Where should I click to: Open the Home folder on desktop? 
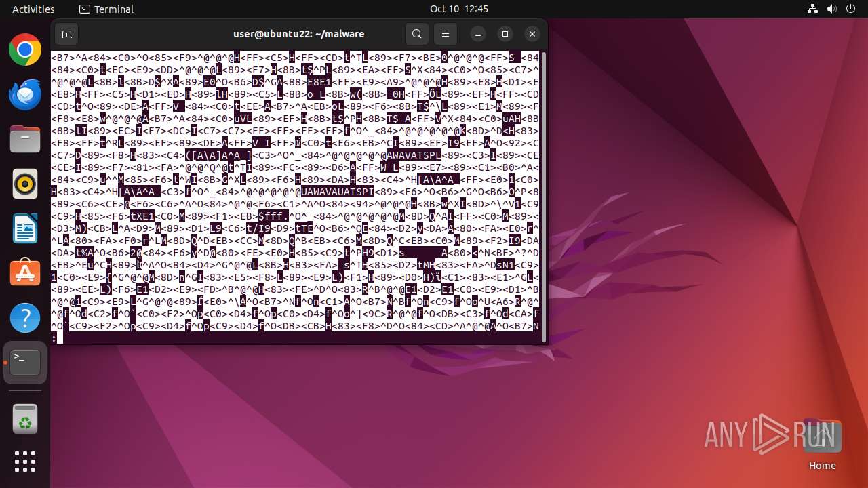coord(822,444)
